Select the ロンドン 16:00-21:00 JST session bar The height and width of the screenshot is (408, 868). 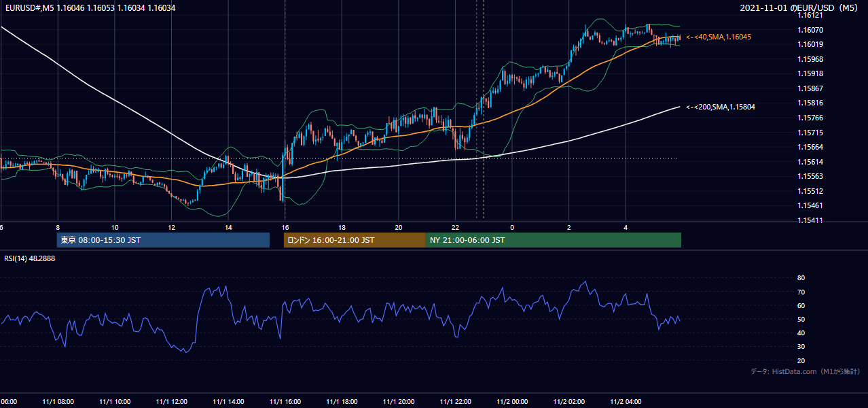point(355,240)
